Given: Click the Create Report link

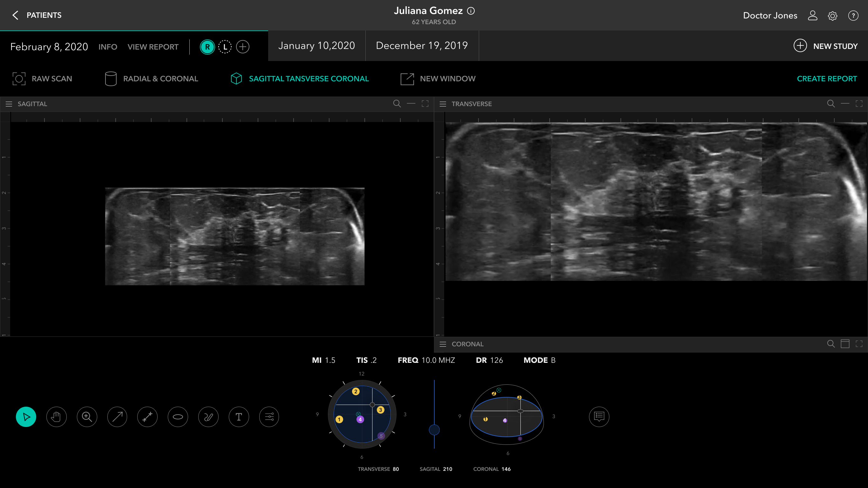Looking at the screenshot, I should click(x=827, y=79).
